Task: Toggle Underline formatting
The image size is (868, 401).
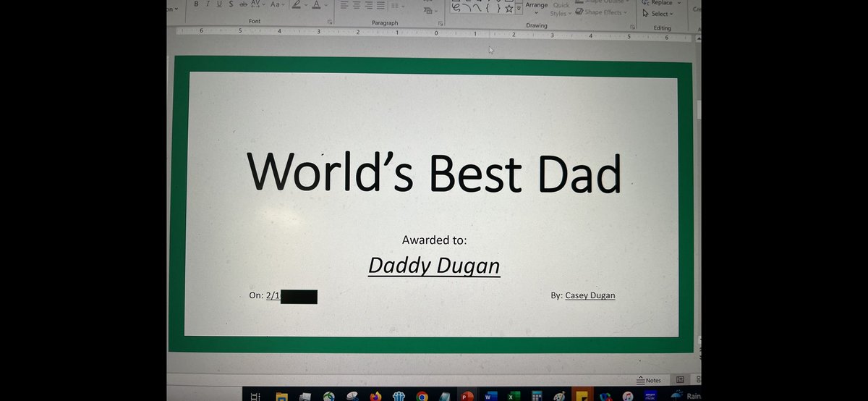Action: click(x=220, y=4)
